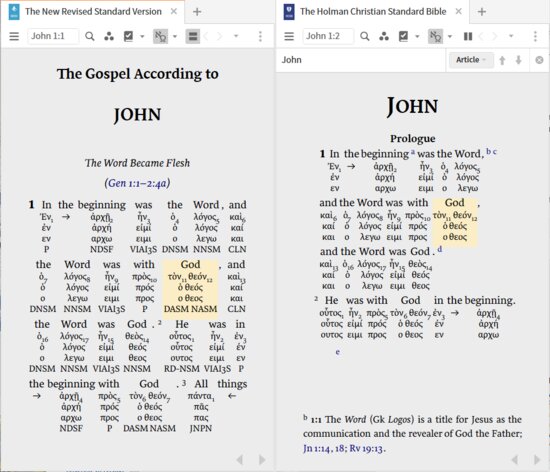Open footnote a after beginning in Holman
550x472 pixels.
[x=413, y=152]
